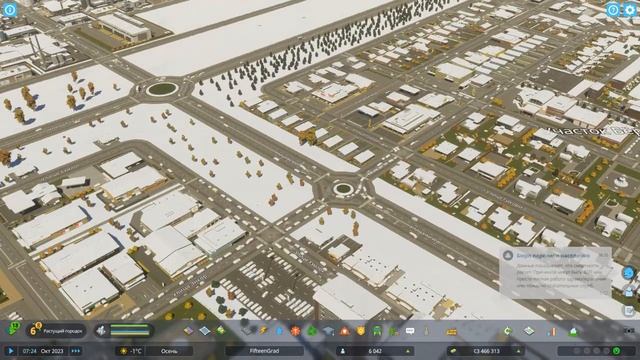Open the Education graduation cap menu
Image resolution: width=640 pixels, height=360 pixels.
point(328,331)
